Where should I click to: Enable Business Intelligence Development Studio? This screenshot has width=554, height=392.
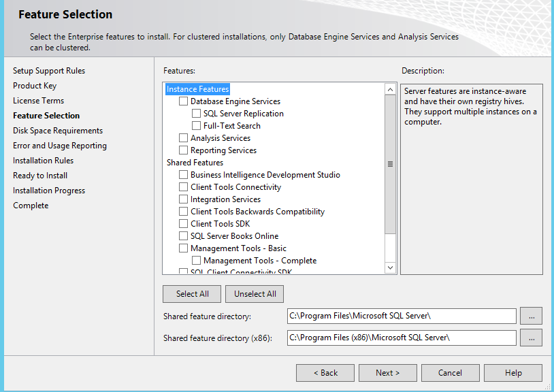(183, 175)
